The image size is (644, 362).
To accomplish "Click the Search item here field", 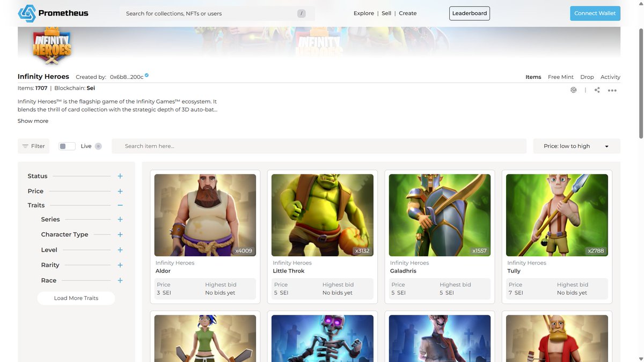I will (x=319, y=146).
